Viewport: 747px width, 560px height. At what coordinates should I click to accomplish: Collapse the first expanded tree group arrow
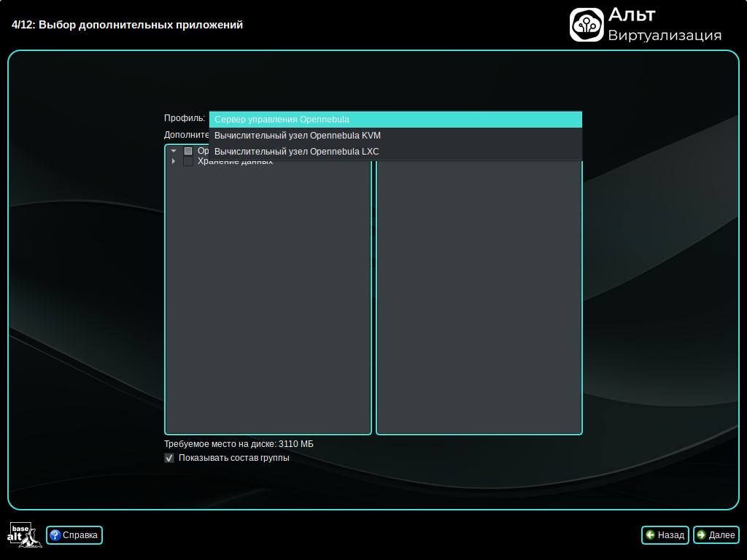click(x=174, y=151)
